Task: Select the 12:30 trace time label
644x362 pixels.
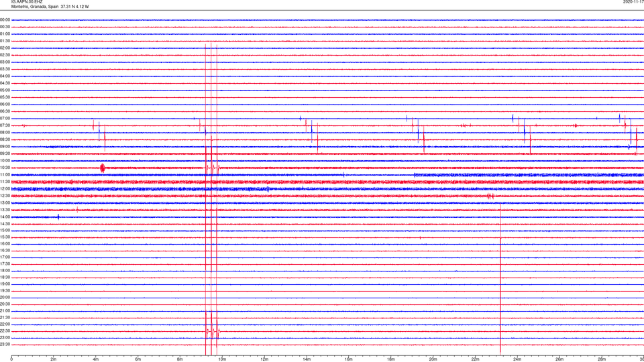Action: (x=5, y=196)
